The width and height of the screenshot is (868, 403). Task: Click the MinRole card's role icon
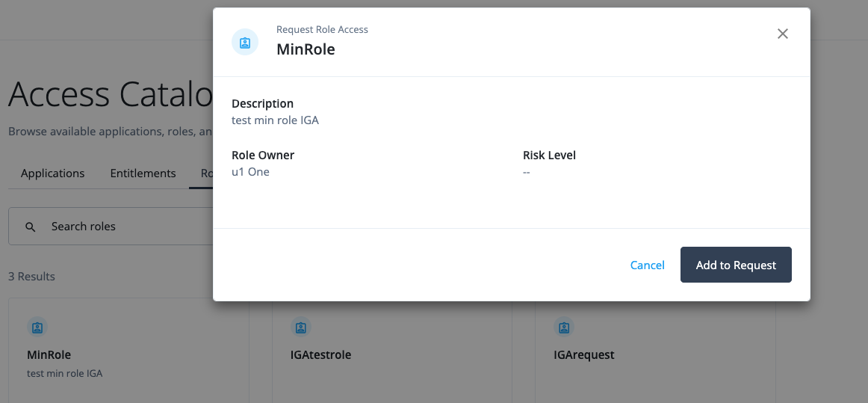click(38, 327)
